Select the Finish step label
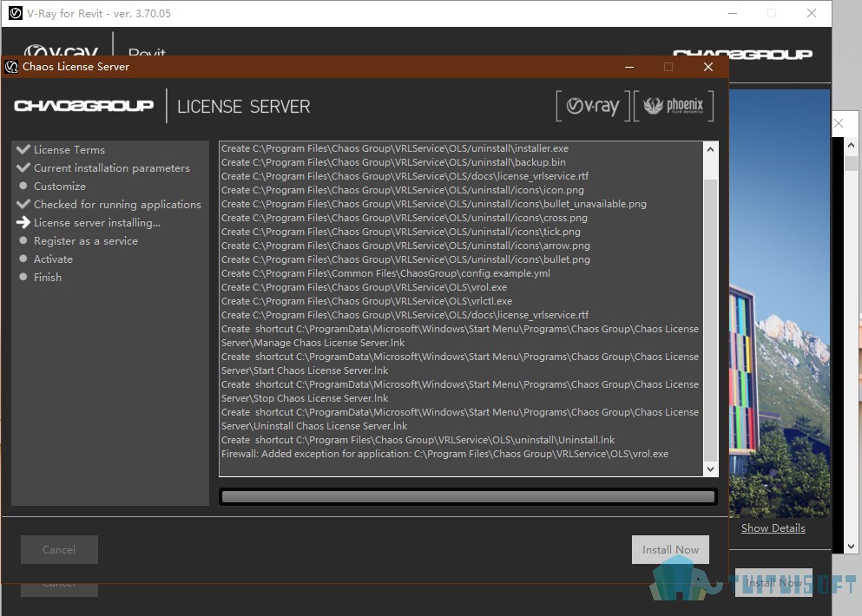 coord(48,277)
